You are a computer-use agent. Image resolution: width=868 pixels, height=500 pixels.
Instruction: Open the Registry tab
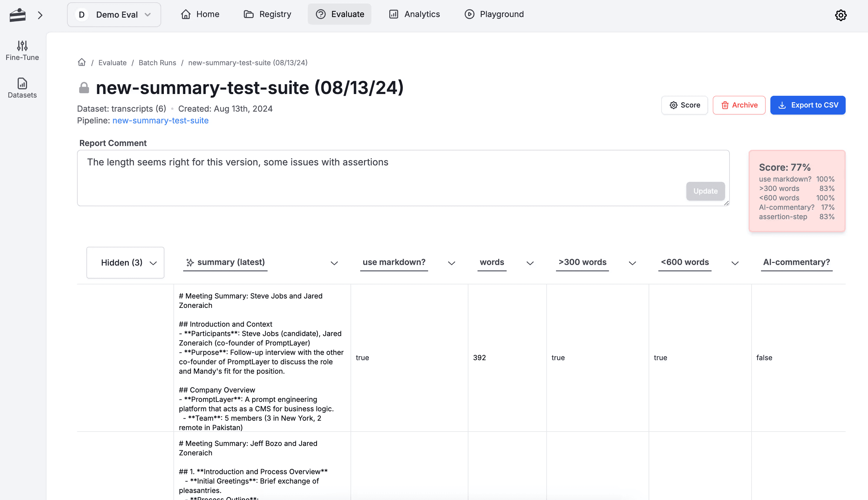[x=267, y=14]
